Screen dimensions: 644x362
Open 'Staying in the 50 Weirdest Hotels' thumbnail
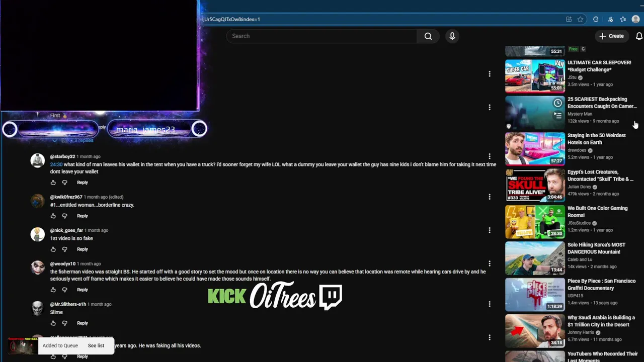535,149
